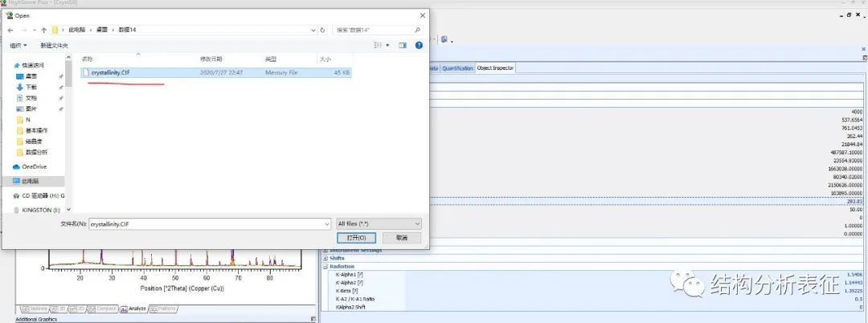The image size is (868, 323).
Task: Click the 打开(O) Open button
Action: pyautogui.click(x=356, y=238)
